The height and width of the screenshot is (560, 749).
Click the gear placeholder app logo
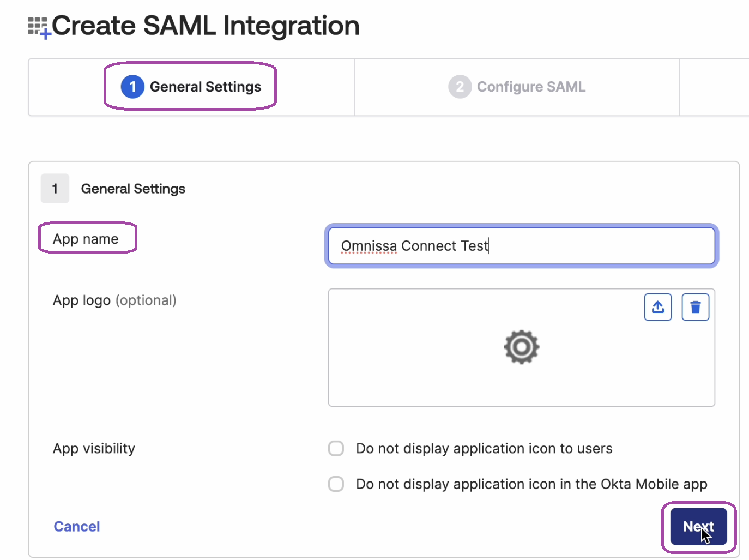coord(521,347)
